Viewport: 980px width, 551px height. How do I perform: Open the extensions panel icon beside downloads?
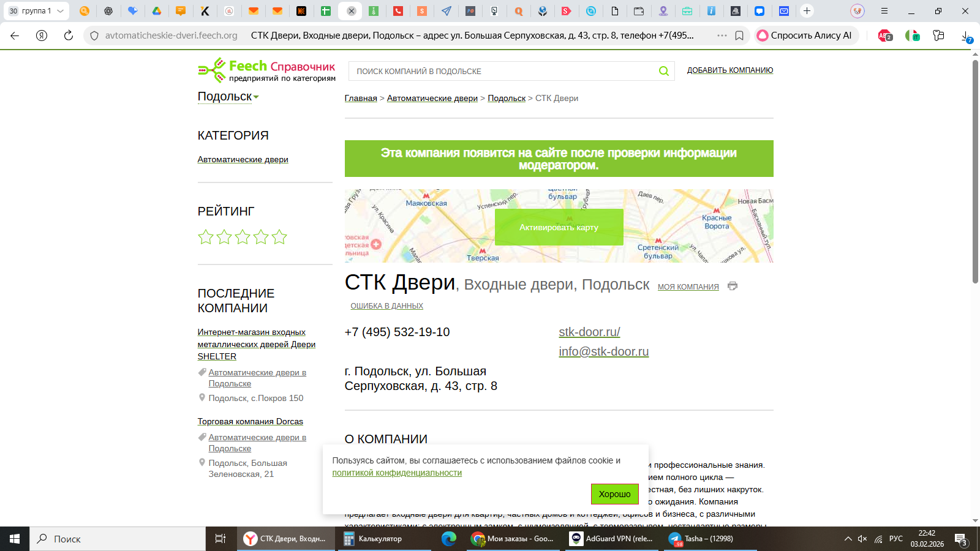pyautogui.click(x=938, y=36)
